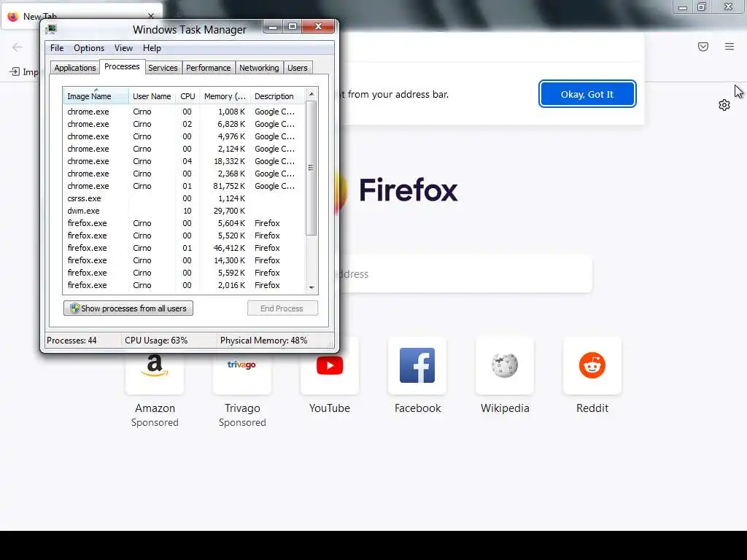The height and width of the screenshot is (560, 747).
Task: Switch to the Applications tab
Action: 75,68
